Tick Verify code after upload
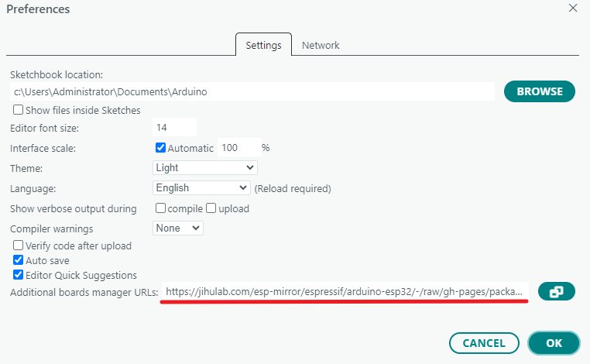 click(18, 246)
